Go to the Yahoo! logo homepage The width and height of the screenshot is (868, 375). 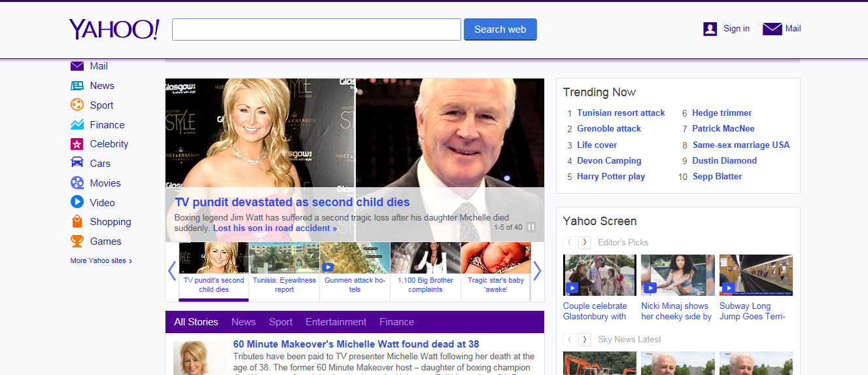[x=114, y=29]
